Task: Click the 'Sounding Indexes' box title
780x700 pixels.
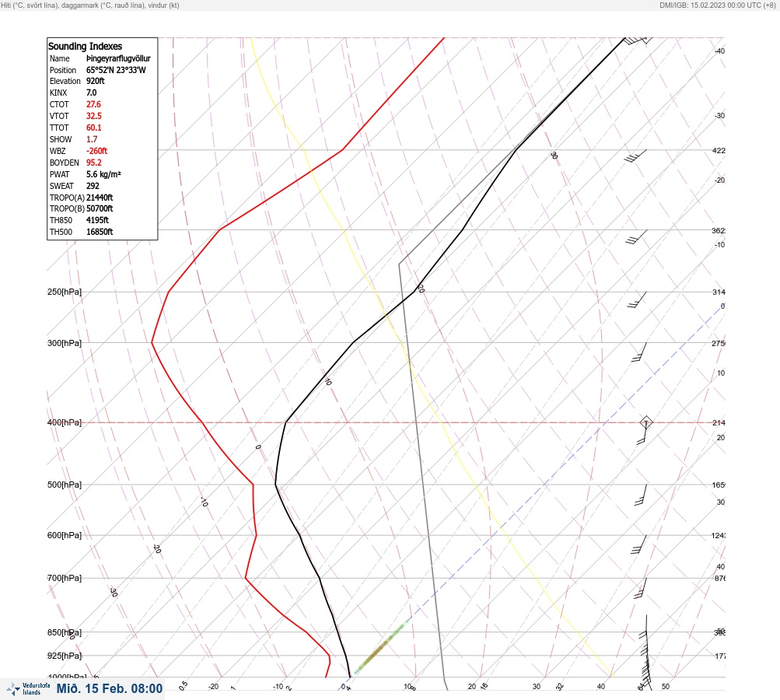Action: coord(85,46)
